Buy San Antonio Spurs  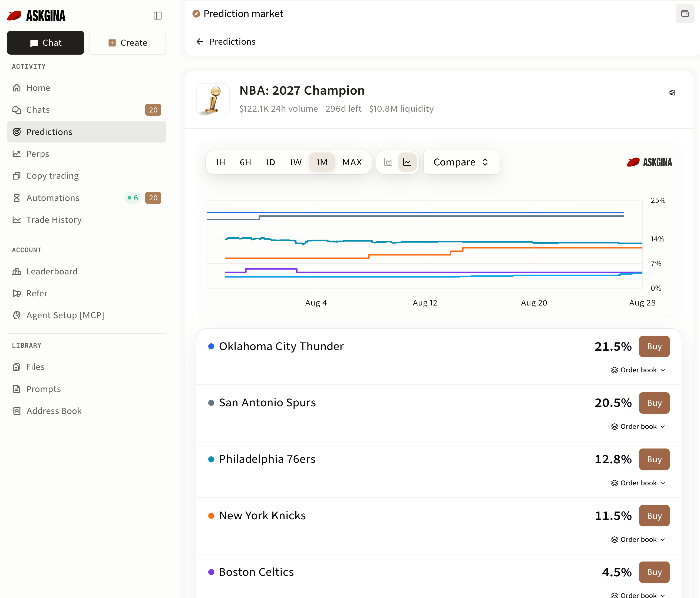click(x=654, y=403)
